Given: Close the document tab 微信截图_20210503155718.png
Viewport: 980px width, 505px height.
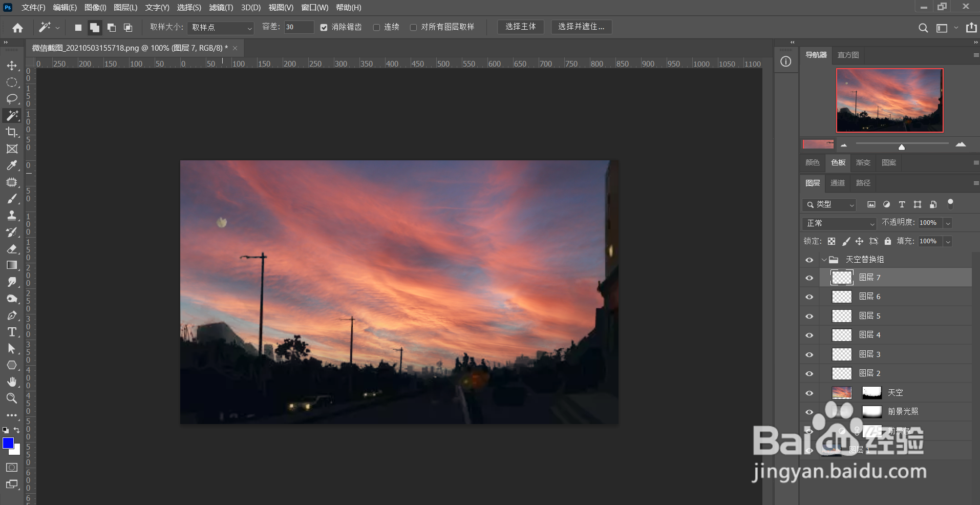Looking at the screenshot, I should (x=235, y=48).
